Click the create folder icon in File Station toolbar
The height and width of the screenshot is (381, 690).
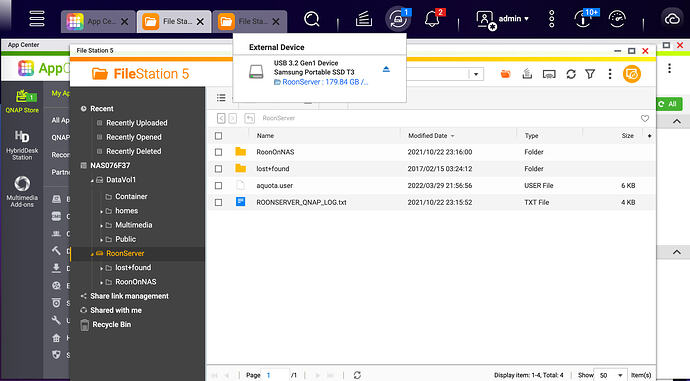point(506,74)
